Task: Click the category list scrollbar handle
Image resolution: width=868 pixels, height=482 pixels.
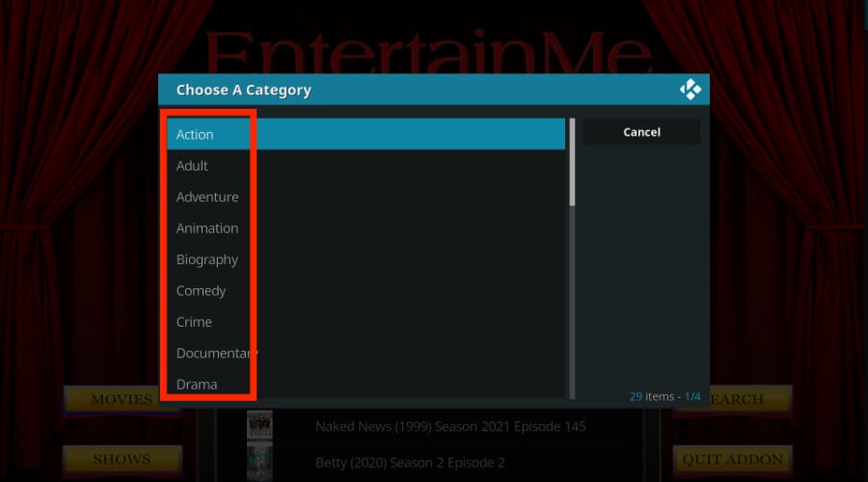Action: click(572, 162)
